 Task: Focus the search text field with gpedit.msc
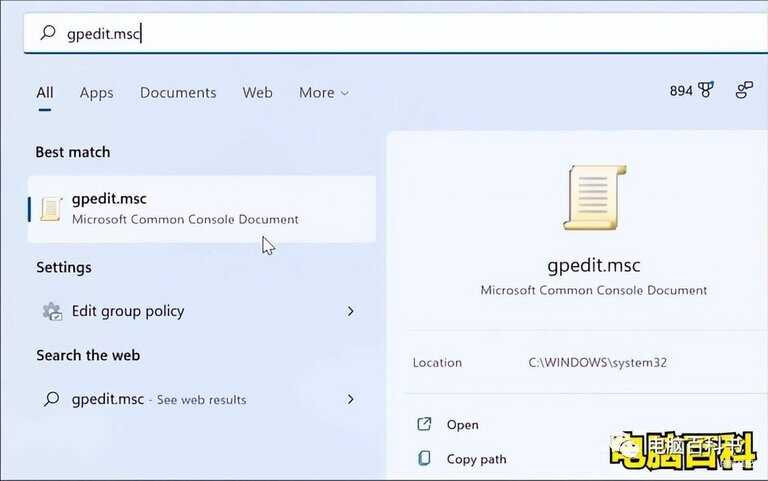(396, 33)
